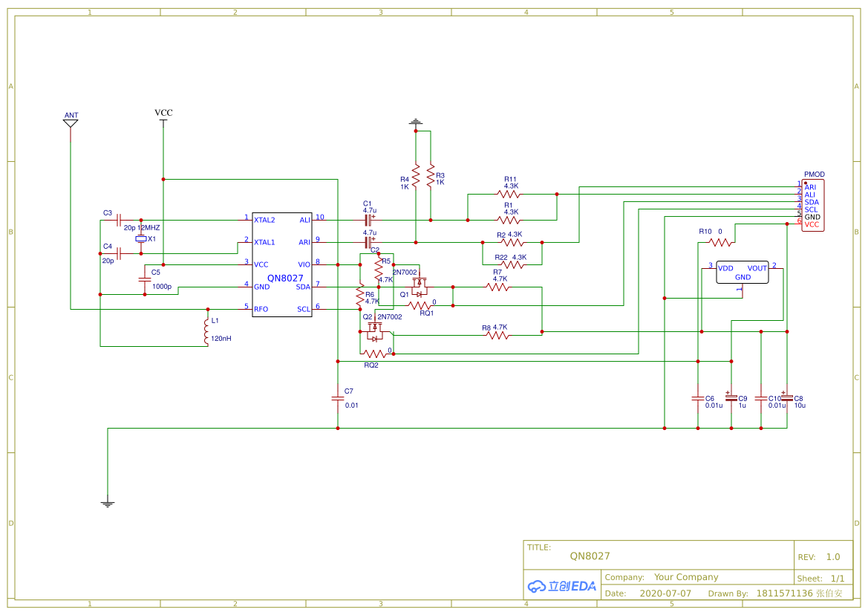Click the LCEDA logo in title block
Viewport: 868px width, 615px height.
(562, 585)
